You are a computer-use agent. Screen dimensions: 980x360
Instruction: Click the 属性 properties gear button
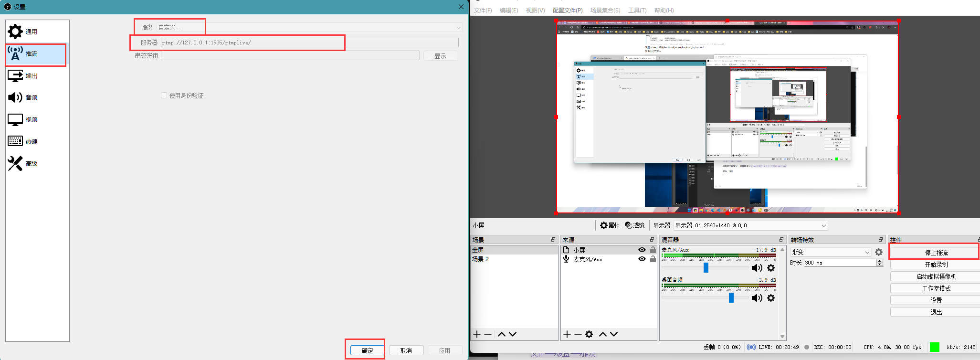point(610,225)
